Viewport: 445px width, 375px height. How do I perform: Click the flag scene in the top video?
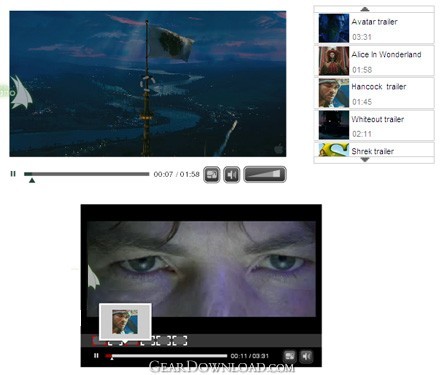coord(148,84)
